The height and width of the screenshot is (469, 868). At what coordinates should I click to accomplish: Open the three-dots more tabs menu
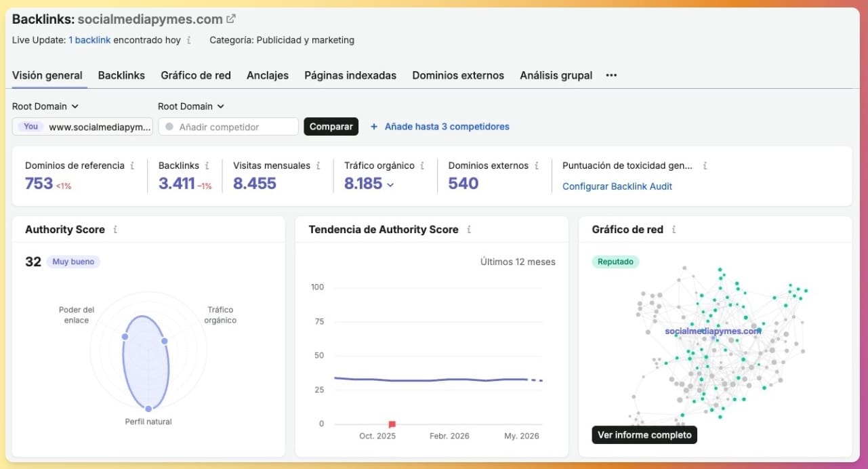[x=611, y=75]
